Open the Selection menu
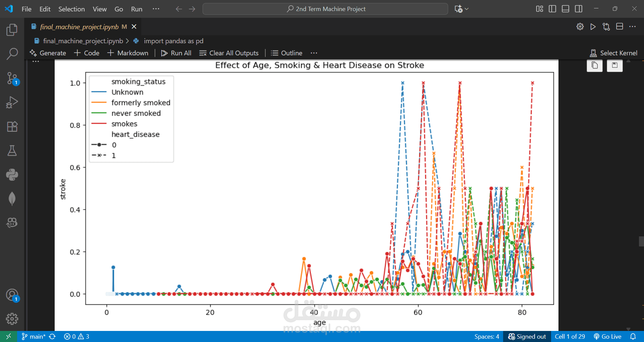 (71, 9)
